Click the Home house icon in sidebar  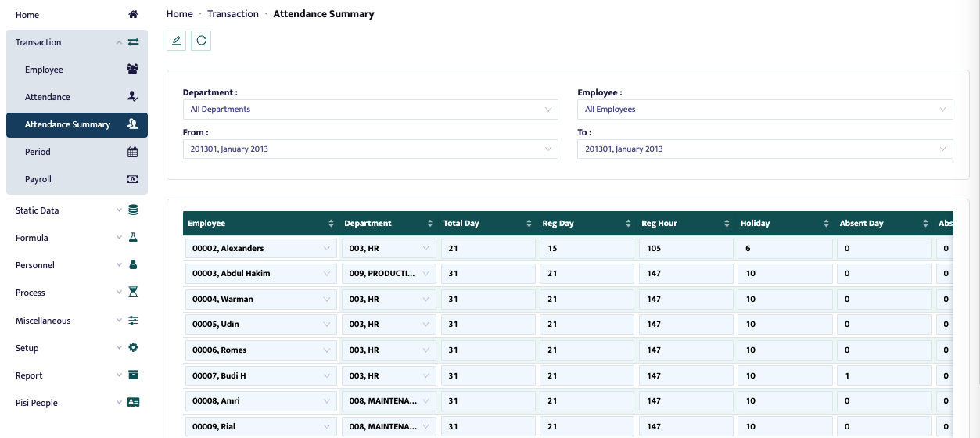click(133, 15)
